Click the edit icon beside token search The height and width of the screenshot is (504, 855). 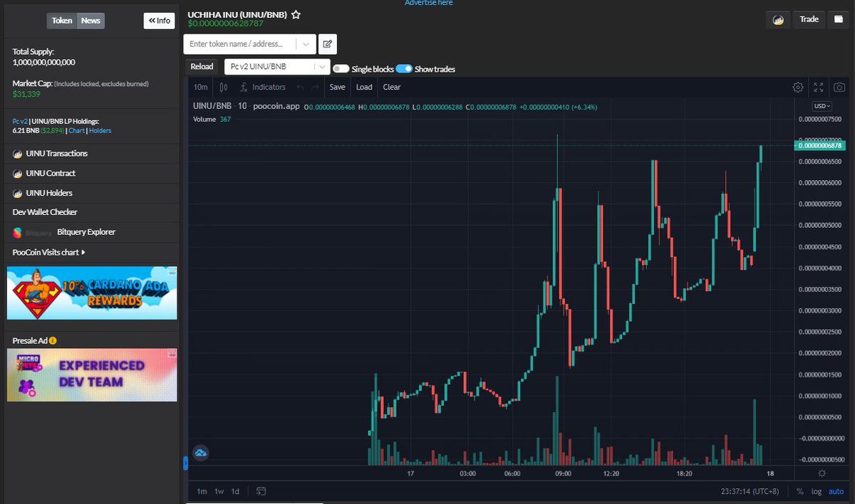[327, 44]
